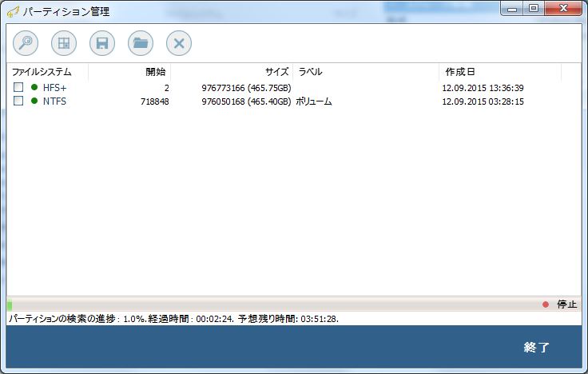588x374 pixels.
Task: Tick the NTFS partition checkbox
Action: (18, 101)
